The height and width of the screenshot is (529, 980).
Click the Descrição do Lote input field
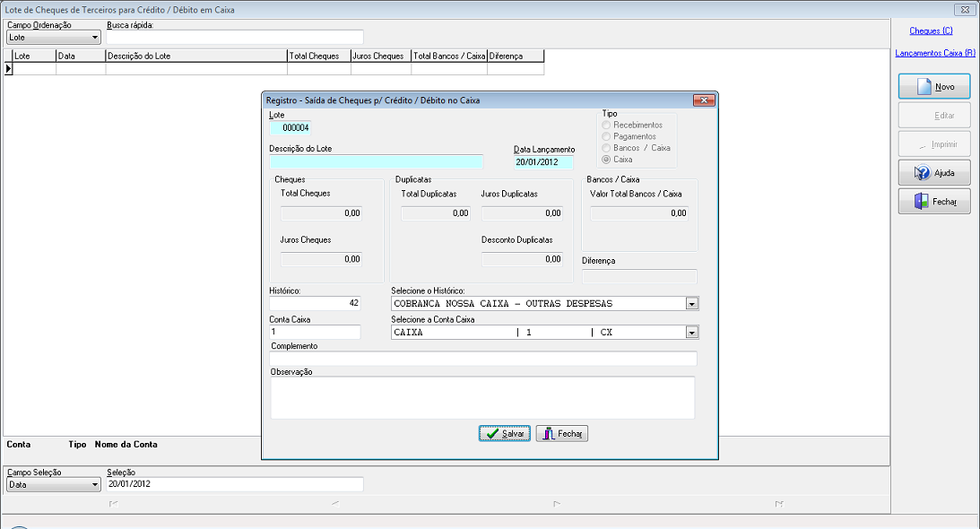pyautogui.click(x=377, y=162)
